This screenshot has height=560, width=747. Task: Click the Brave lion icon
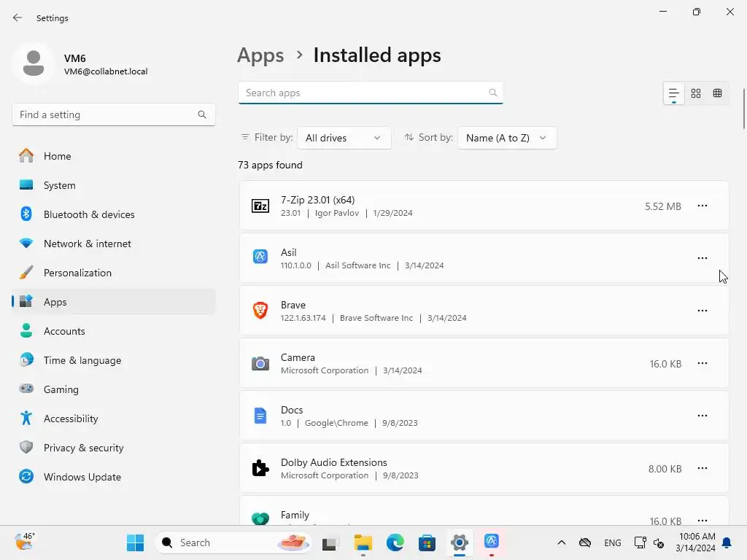point(260,310)
